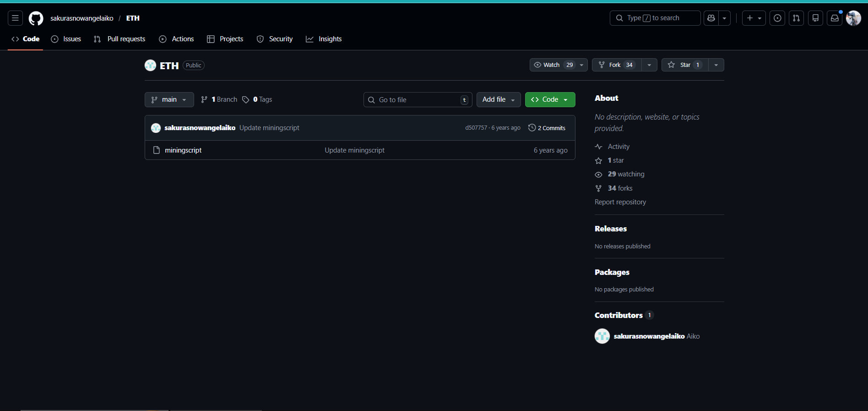Screen dimensions: 868x411
Task: Open the global navigation hamburger menu
Action: coord(15,18)
